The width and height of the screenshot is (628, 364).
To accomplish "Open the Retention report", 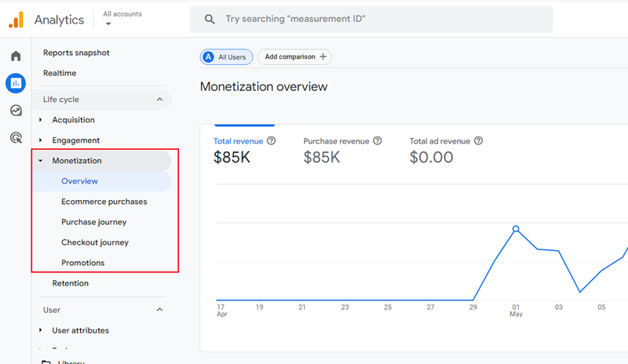I will coord(70,283).
